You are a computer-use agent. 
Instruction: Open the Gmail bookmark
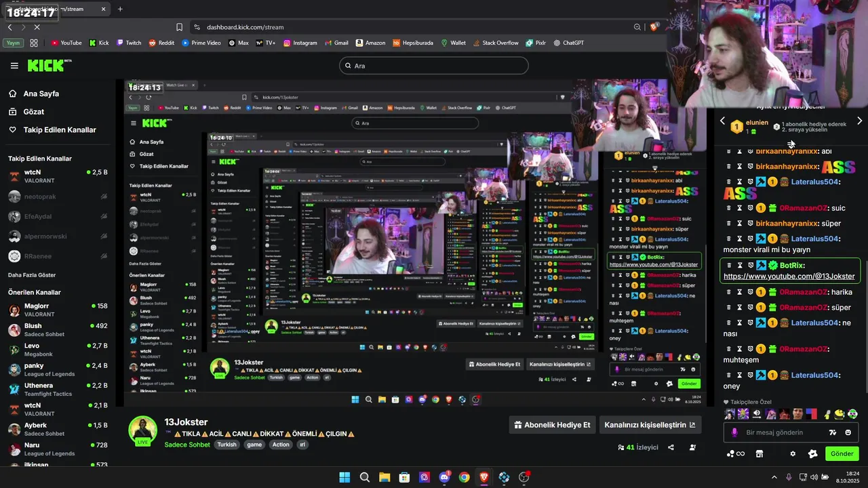336,43
